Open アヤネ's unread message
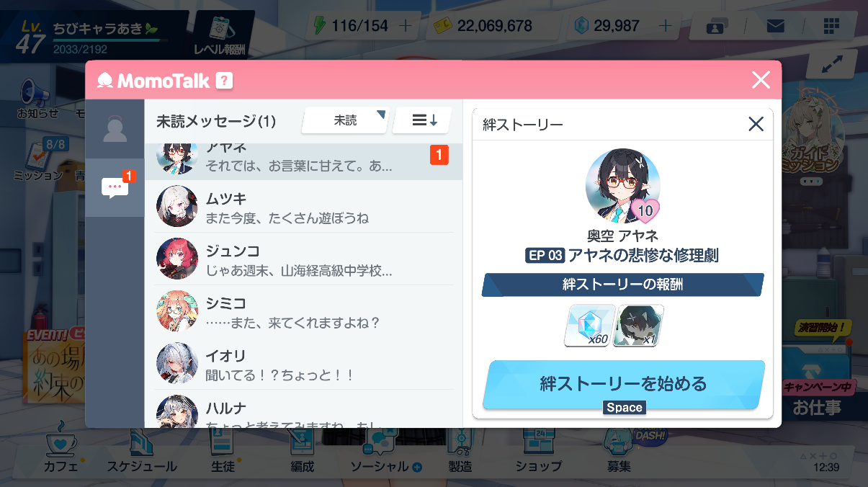 tap(303, 160)
